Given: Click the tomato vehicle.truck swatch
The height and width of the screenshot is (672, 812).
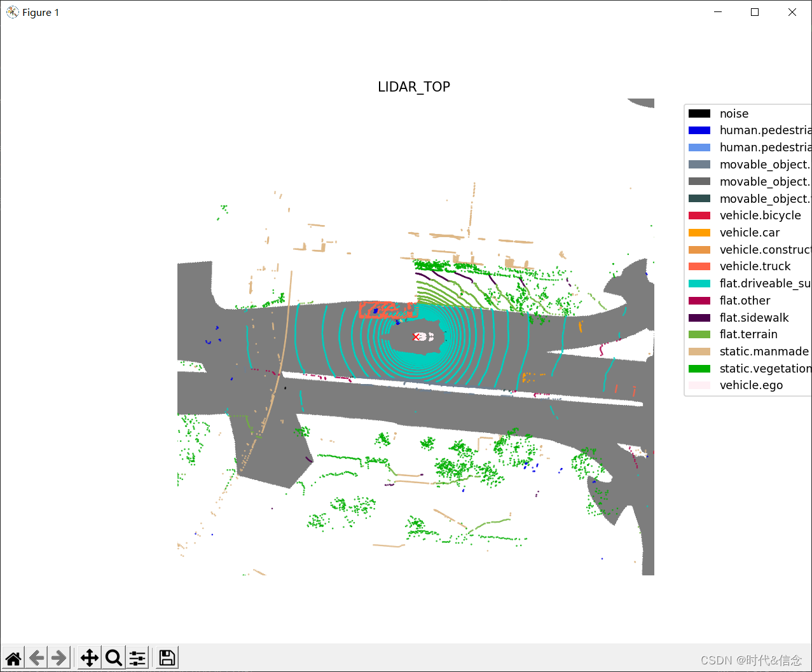Looking at the screenshot, I should (x=699, y=266).
